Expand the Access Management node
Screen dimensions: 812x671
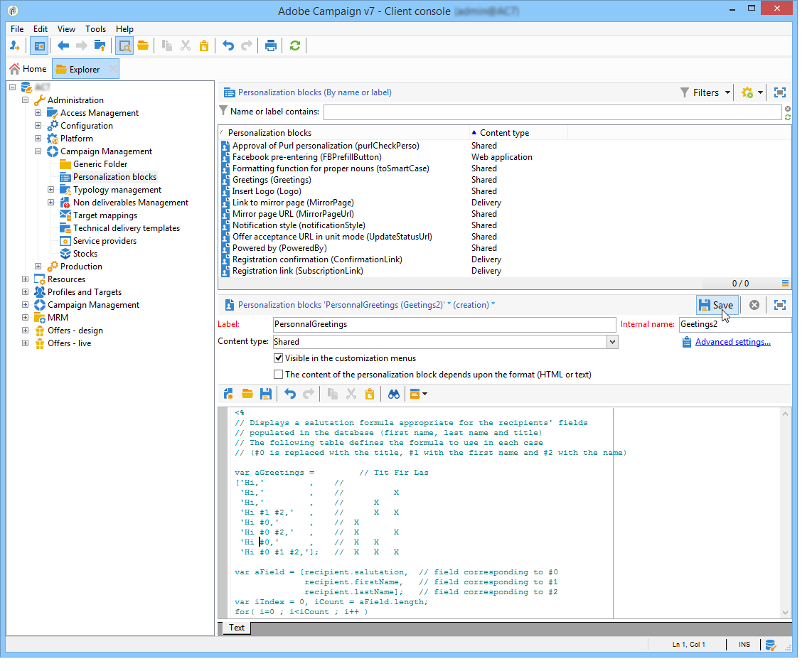pos(38,113)
